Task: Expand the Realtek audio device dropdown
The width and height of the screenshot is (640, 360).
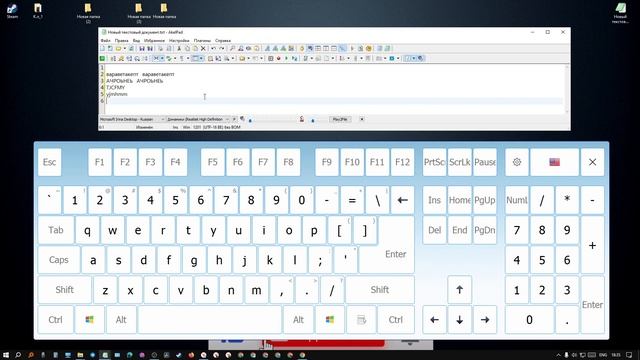Action: (228, 119)
